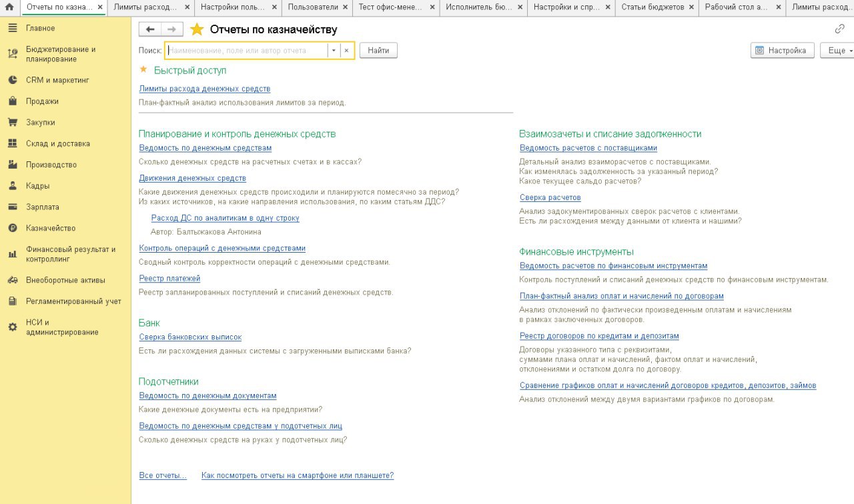Open Движения денежных средств report

(x=192, y=178)
